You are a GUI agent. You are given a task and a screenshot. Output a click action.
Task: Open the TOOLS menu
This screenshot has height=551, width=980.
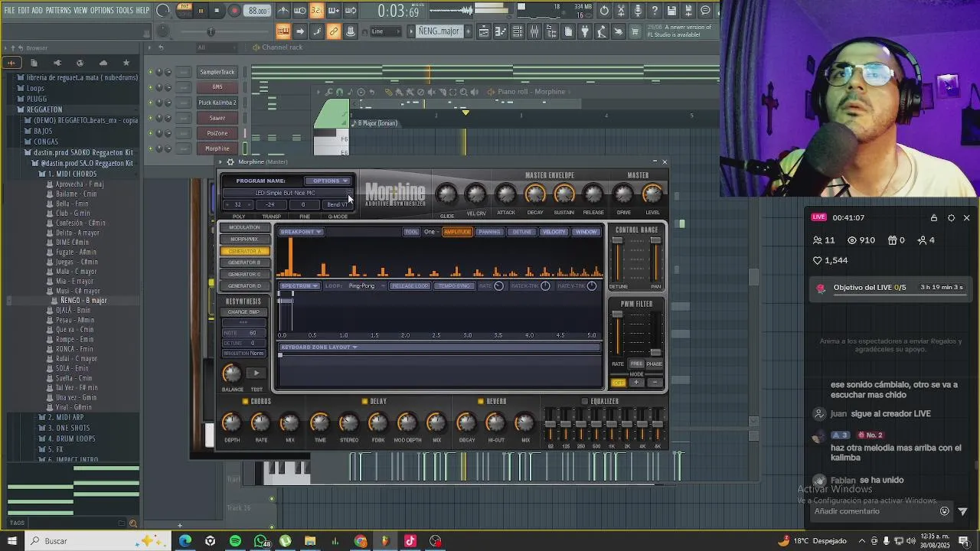point(125,11)
